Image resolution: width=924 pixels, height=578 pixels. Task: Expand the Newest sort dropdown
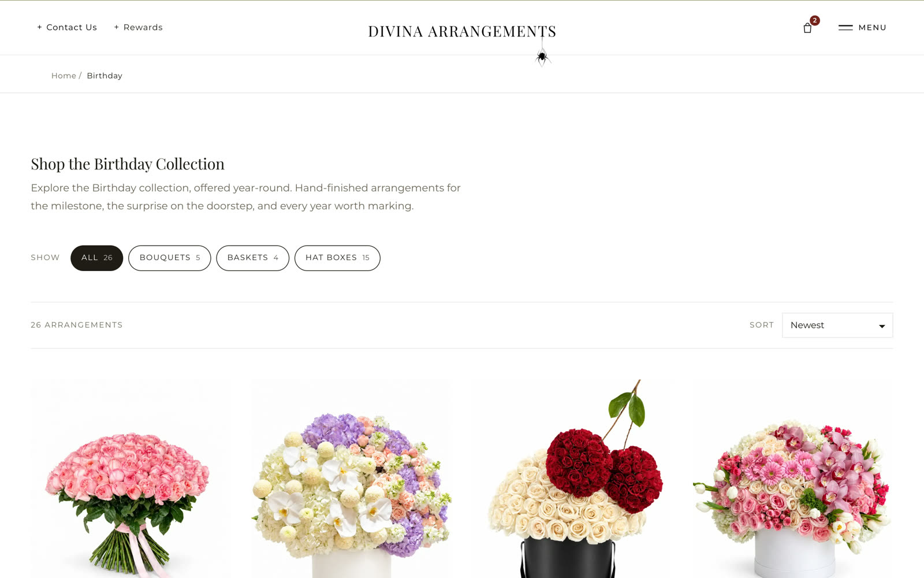click(x=837, y=325)
